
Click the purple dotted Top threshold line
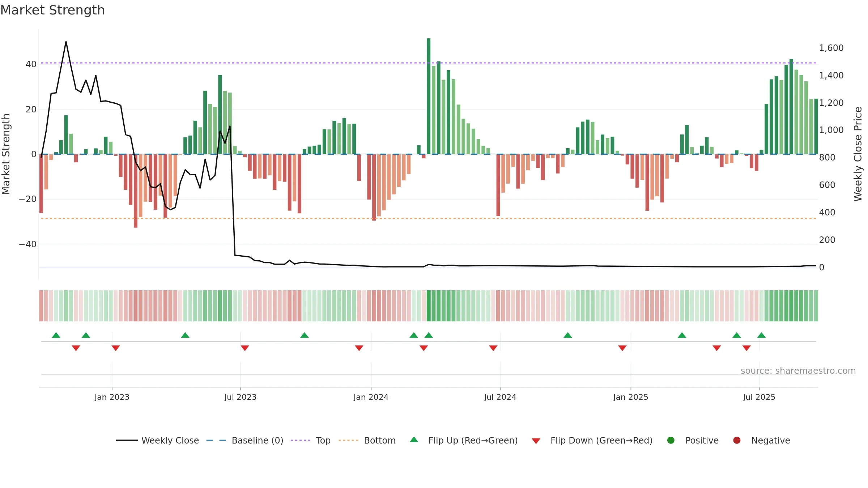[429, 63]
